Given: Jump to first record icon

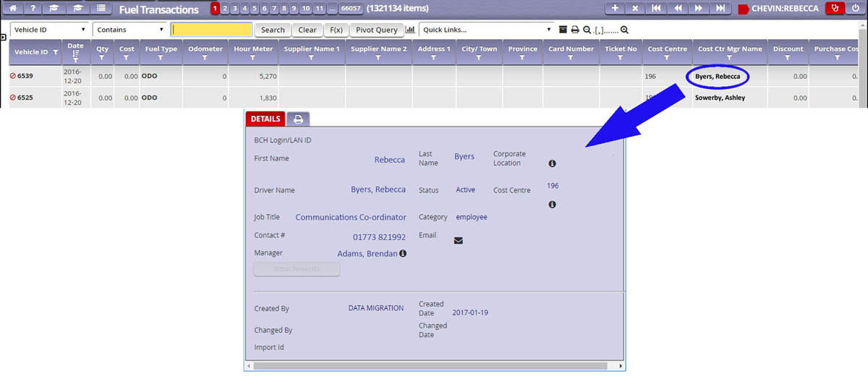Looking at the screenshot, I should pyautogui.click(x=656, y=9).
